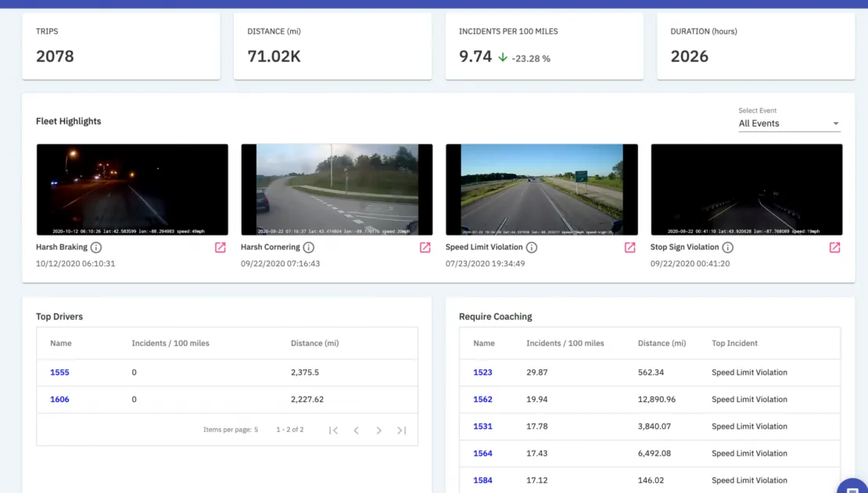The image size is (868, 493).
Task: Open the Harsh Braking event in new window
Action: (x=220, y=246)
